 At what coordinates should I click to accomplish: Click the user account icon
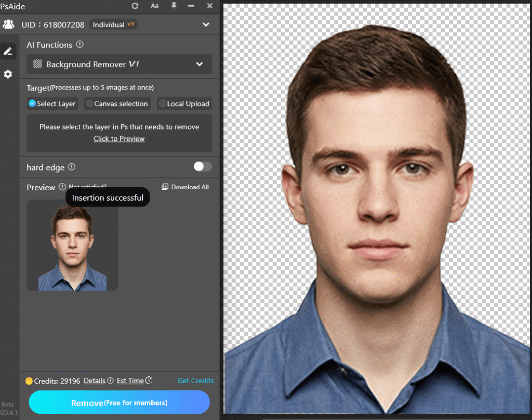click(8, 24)
